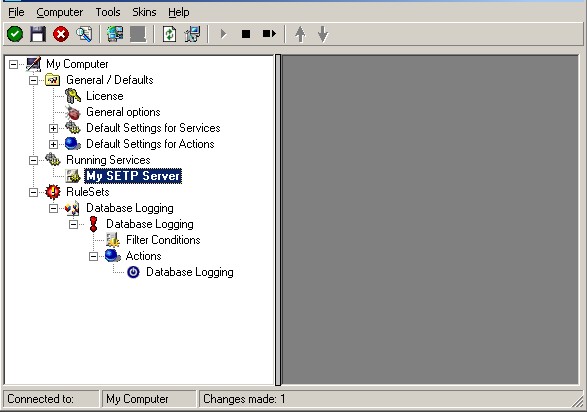This screenshot has width=587, height=412.
Task: Click the move down arrow icon
Action: pos(323,34)
